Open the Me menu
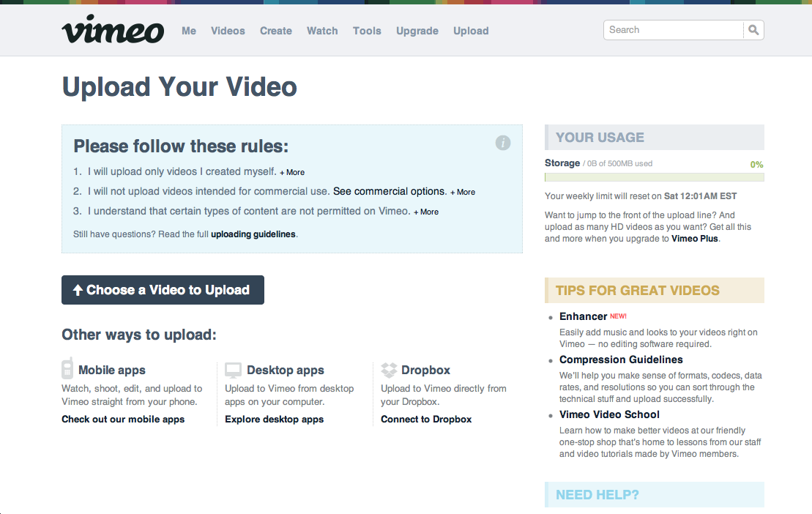Screen dimensions: 812x514 pyautogui.click(x=189, y=31)
